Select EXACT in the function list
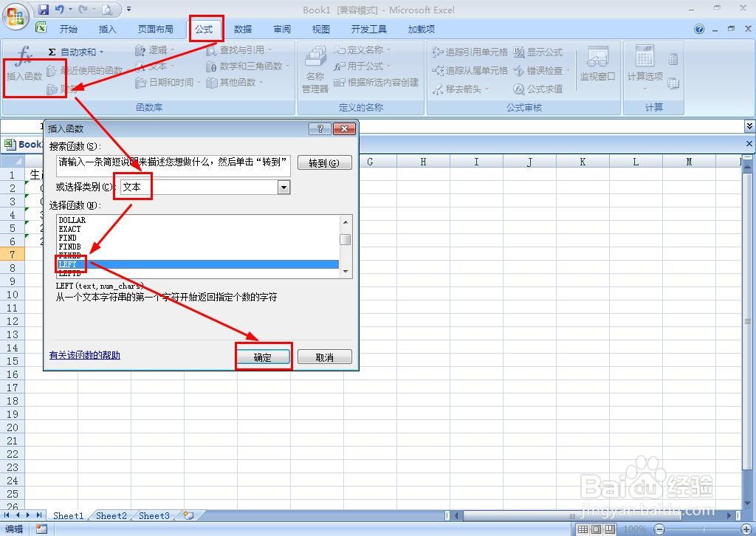 pyautogui.click(x=198, y=229)
